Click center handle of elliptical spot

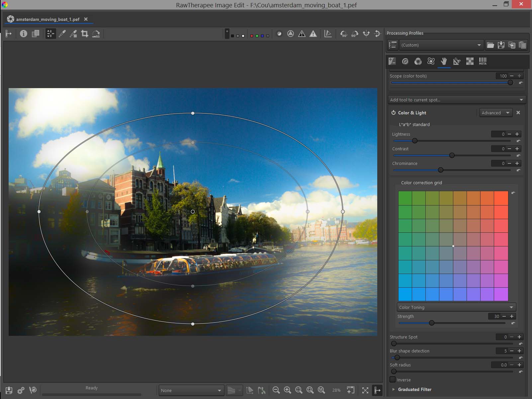[193, 211]
